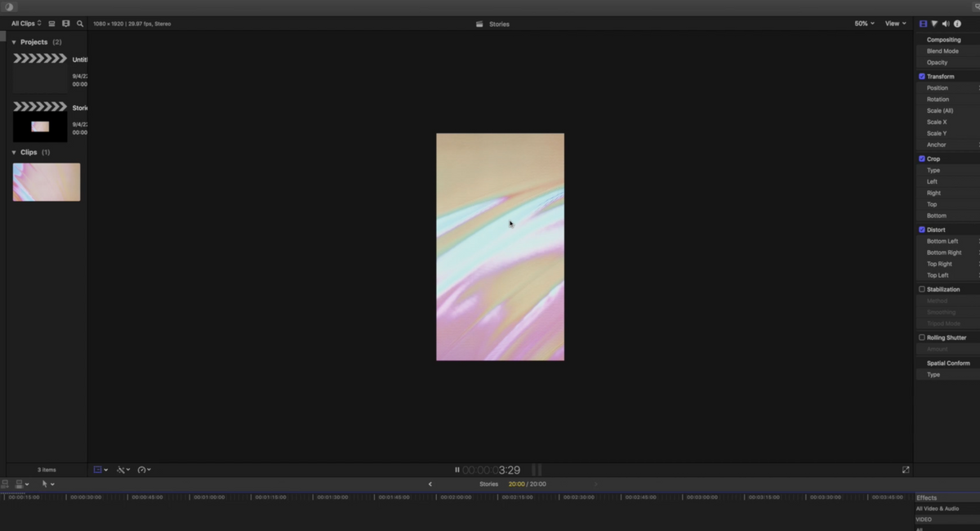This screenshot has width=980, height=531.
Task: Open the Audio inspector speaker icon
Action: [x=946, y=24]
